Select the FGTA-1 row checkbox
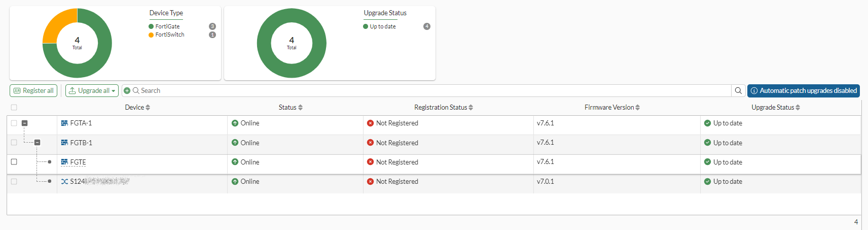 click(14, 123)
